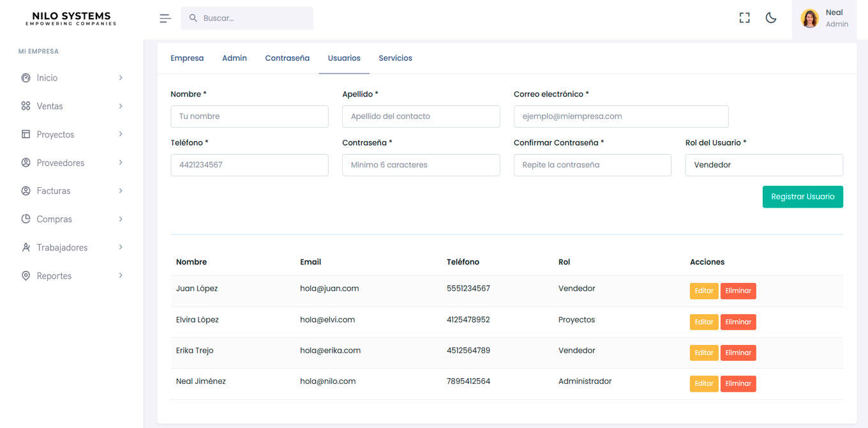Expand the Facturas submenu arrow
The width and height of the screenshot is (868, 428).
[121, 191]
